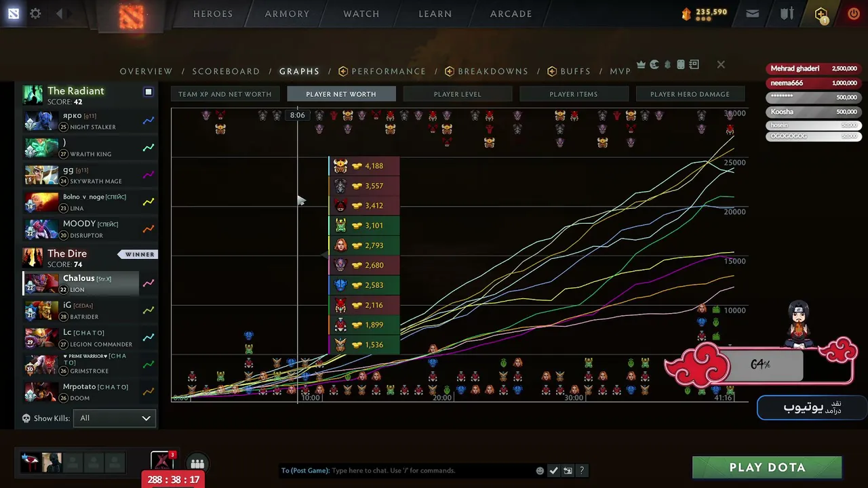This screenshot has height=488, width=868.
Task: Open the chat help question mark
Action: pos(581,470)
